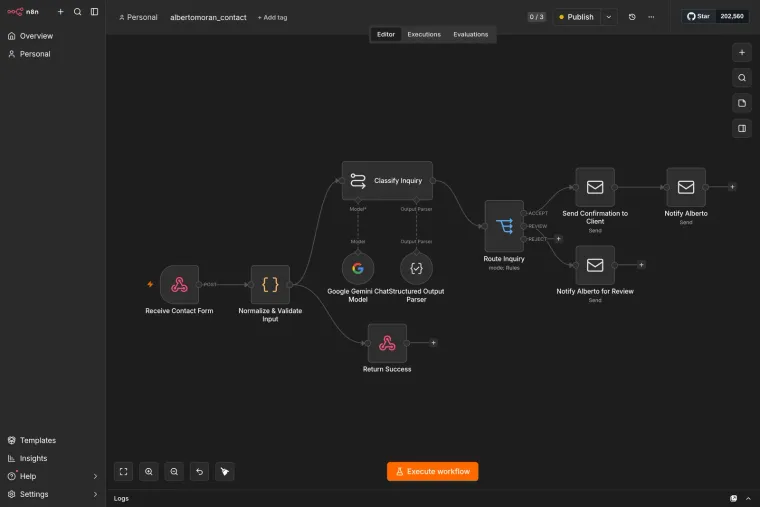Select the Normalize & Validate Input code node
This screenshot has height=507, width=760.
tap(270, 285)
